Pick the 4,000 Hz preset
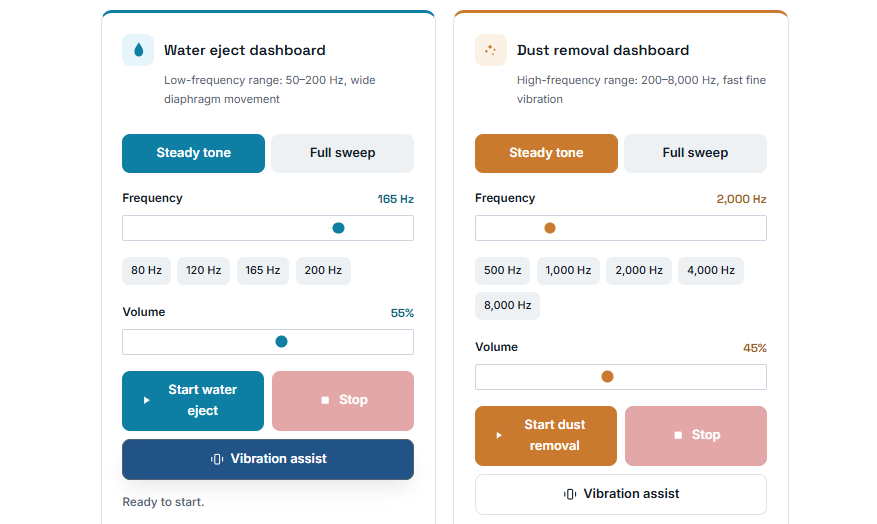 pyautogui.click(x=711, y=271)
